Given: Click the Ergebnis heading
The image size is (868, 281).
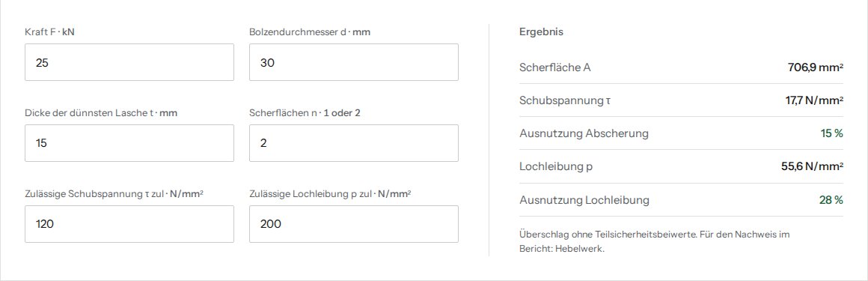Looking at the screenshot, I should coord(542,32).
